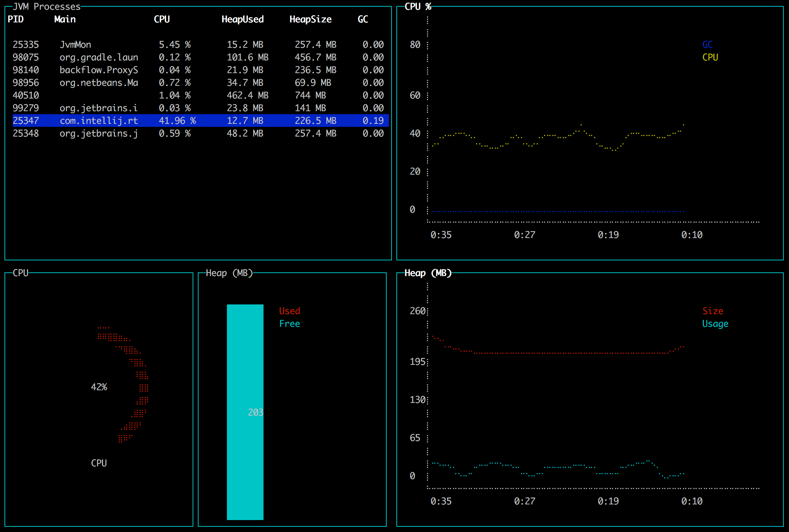
Task: Click the Free legend label
Action: [289, 324]
